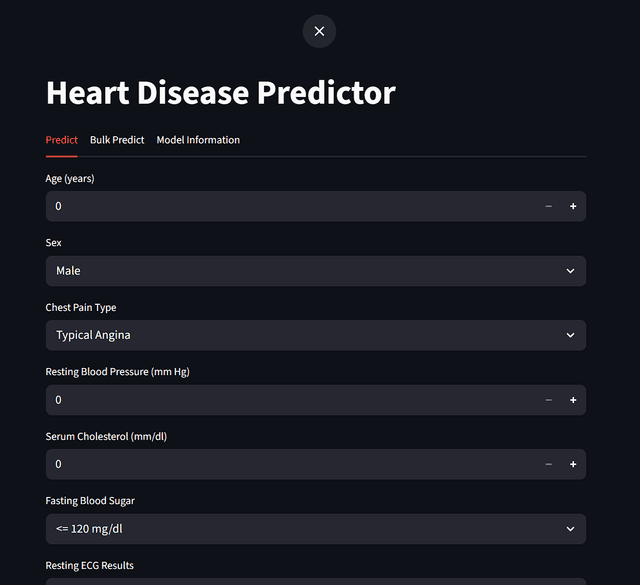640x585 pixels.
Task: Switch to the Bulk Predict tab
Action: point(117,140)
